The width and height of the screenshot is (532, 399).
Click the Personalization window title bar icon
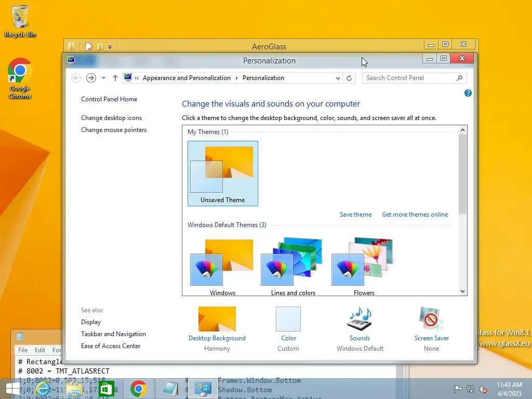click(71, 60)
